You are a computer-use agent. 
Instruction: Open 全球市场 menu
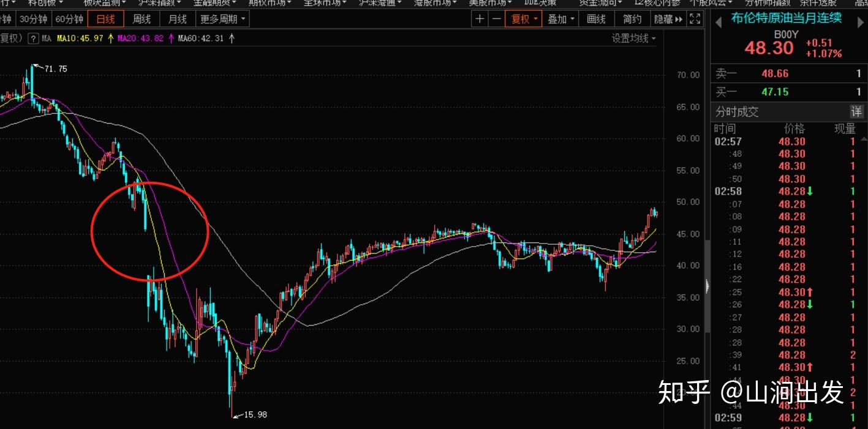(x=325, y=2)
